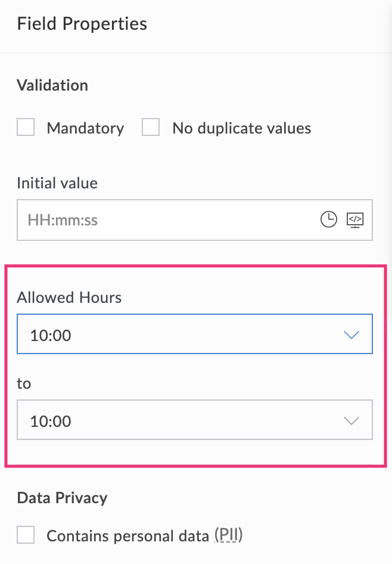The height and width of the screenshot is (564, 392).
Task: Click the Validation section label
Action: [52, 85]
